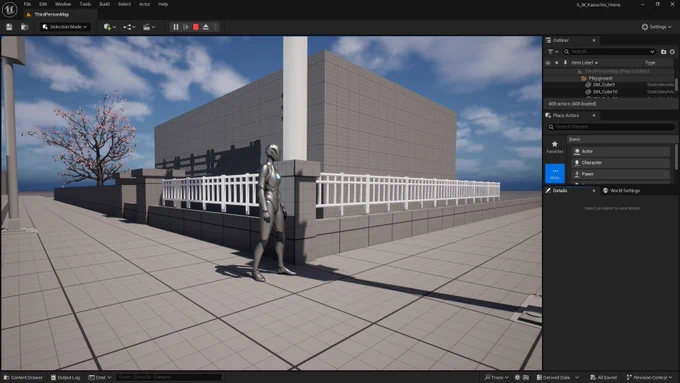This screenshot has height=383, width=680.
Task: Open the Cmd console type dropdown
Action: (x=100, y=377)
